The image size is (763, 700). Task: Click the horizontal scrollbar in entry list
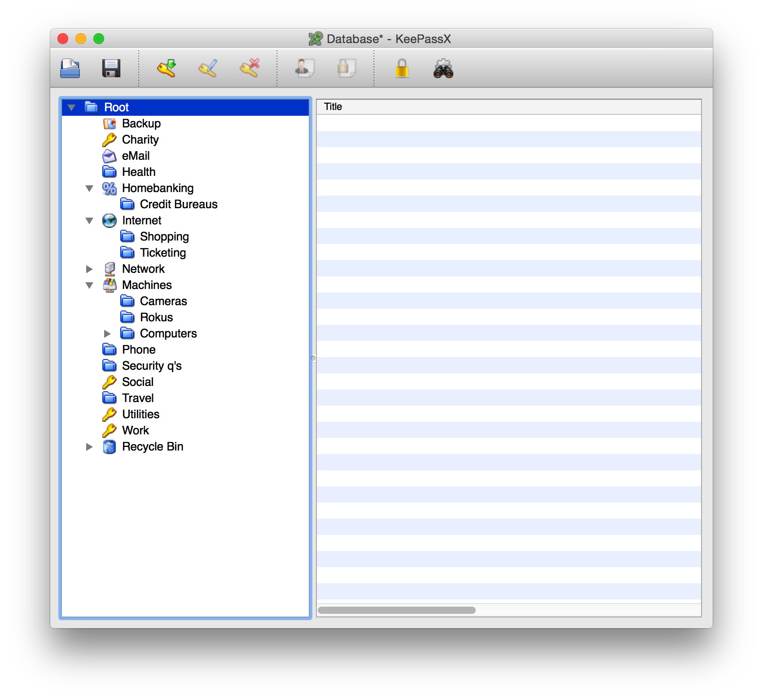[x=396, y=610]
